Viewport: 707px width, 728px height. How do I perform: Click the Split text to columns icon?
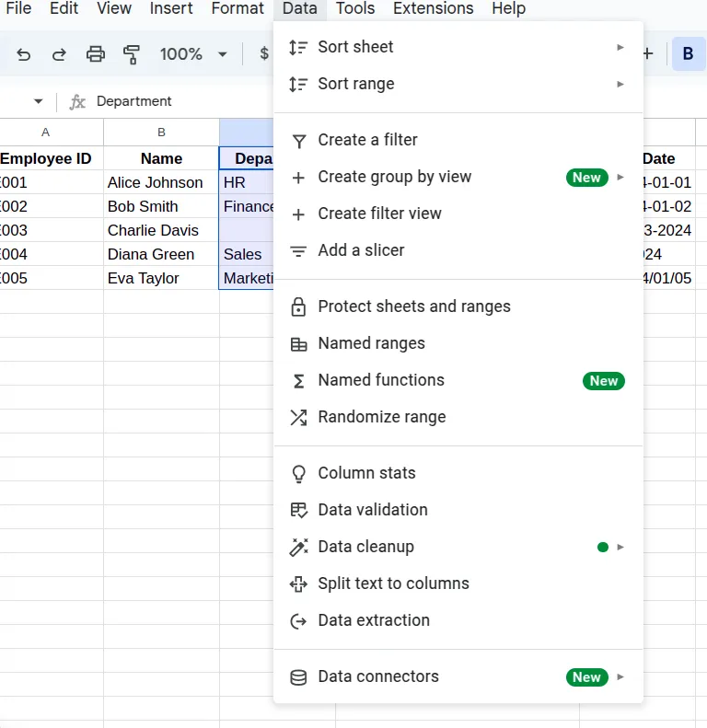coord(298,584)
